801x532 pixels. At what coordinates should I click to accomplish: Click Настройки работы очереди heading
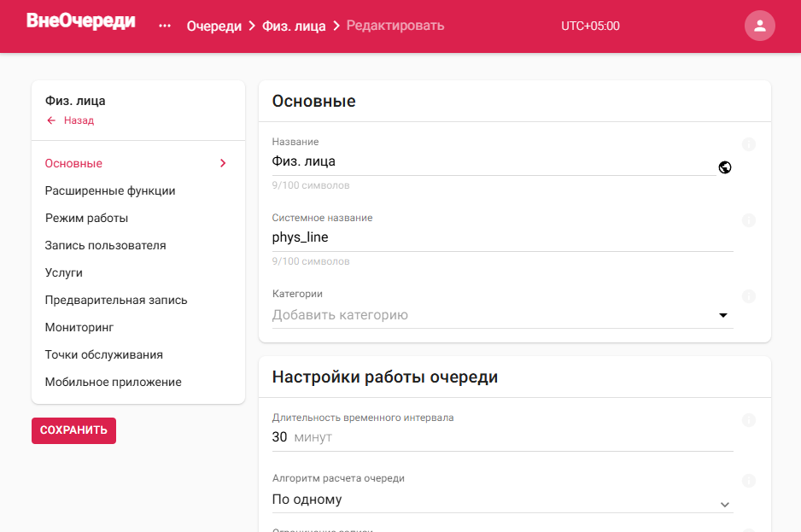384,377
